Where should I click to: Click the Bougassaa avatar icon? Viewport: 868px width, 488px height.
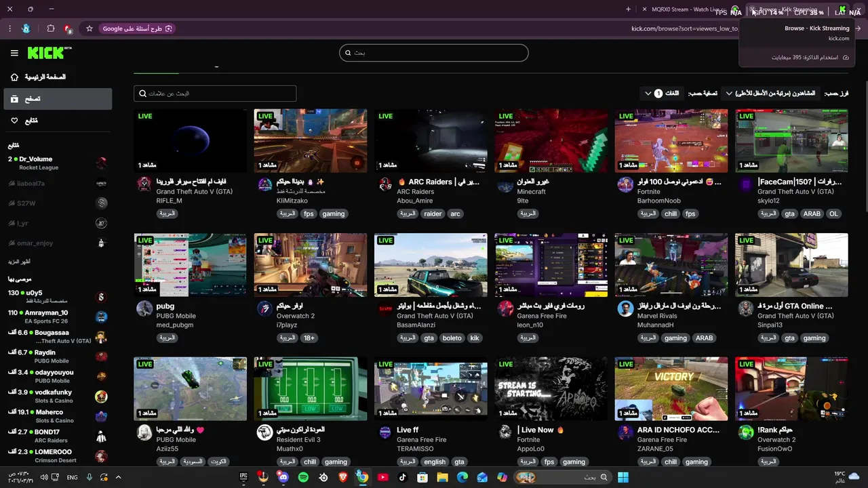[101, 337]
